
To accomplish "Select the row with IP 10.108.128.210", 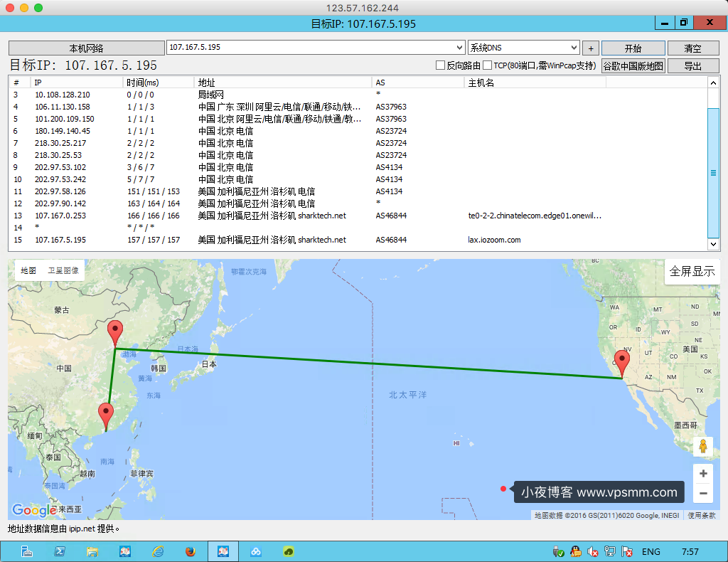I will tap(358, 95).
